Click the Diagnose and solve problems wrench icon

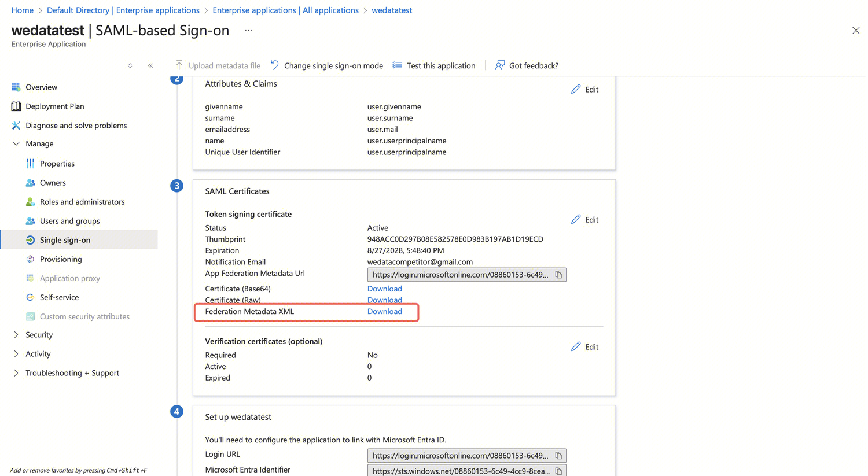(x=16, y=126)
